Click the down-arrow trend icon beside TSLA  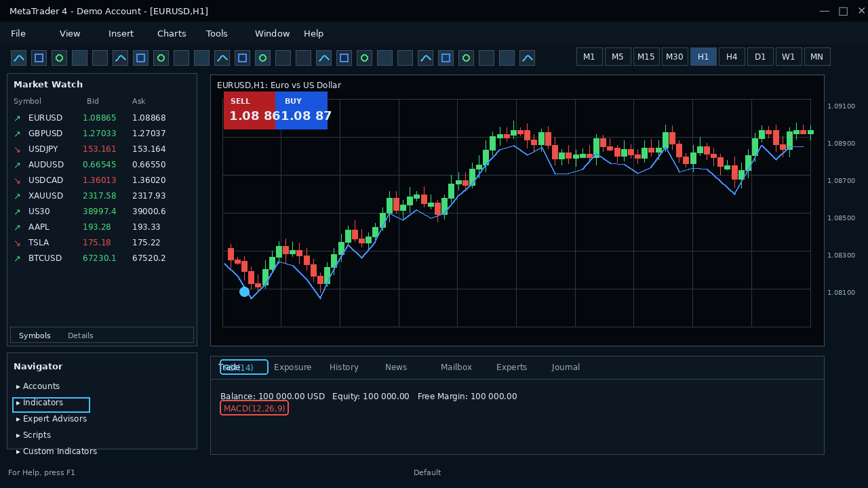click(x=17, y=243)
